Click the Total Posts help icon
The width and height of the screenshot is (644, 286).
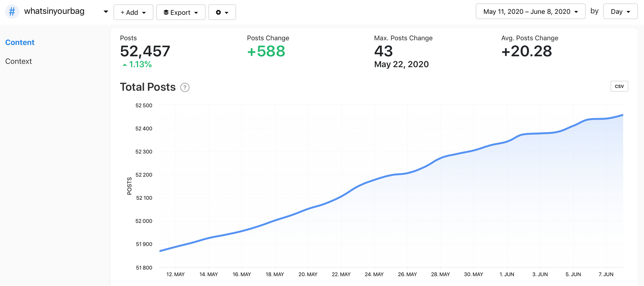pyautogui.click(x=185, y=88)
